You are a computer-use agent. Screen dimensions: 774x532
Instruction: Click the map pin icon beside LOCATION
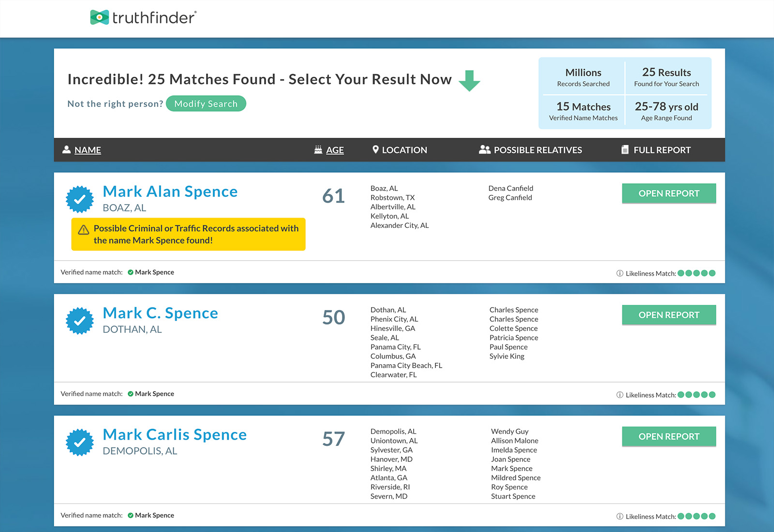coord(375,149)
